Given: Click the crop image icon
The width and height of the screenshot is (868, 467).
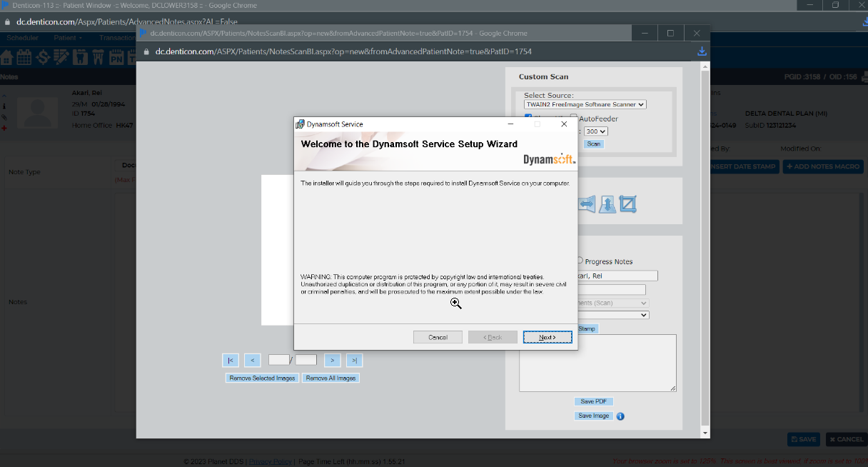Looking at the screenshot, I should tap(626, 204).
